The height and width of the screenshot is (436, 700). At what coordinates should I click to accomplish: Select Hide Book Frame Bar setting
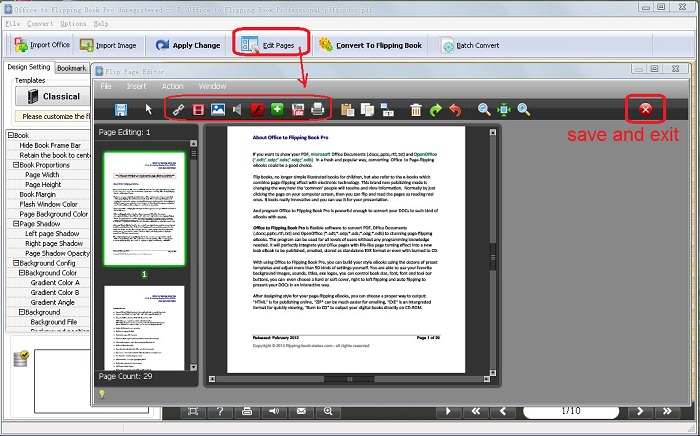click(x=50, y=145)
